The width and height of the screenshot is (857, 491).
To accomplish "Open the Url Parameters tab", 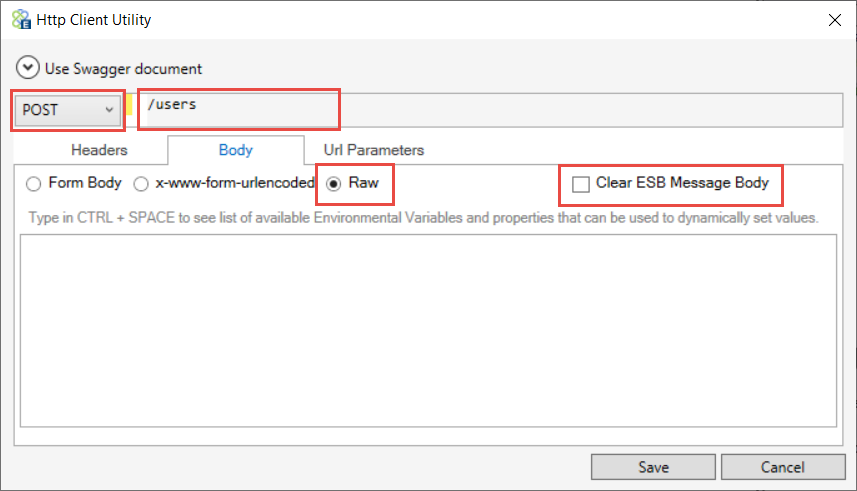I will [x=374, y=150].
